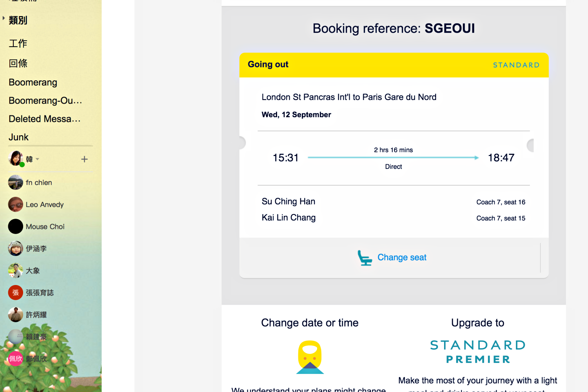The width and height of the screenshot is (588, 392).
Task: Click Leo Anvedy's profile picture
Action: pos(16,204)
